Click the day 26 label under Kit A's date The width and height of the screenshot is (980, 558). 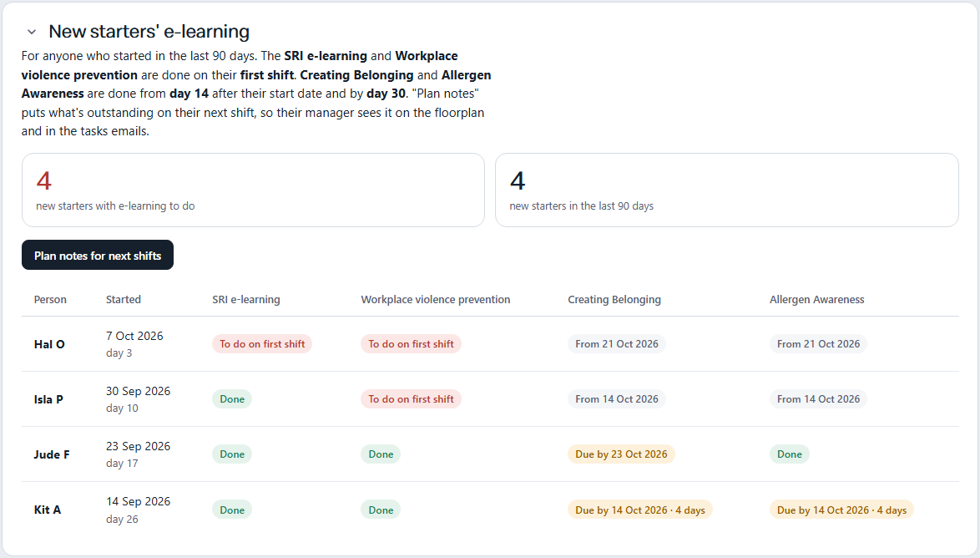(x=122, y=519)
